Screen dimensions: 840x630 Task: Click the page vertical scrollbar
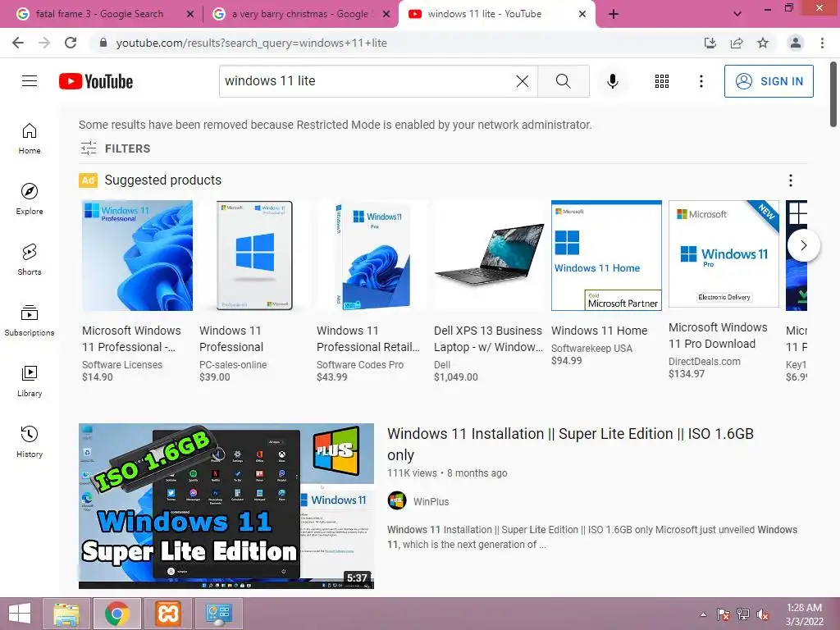(833, 95)
